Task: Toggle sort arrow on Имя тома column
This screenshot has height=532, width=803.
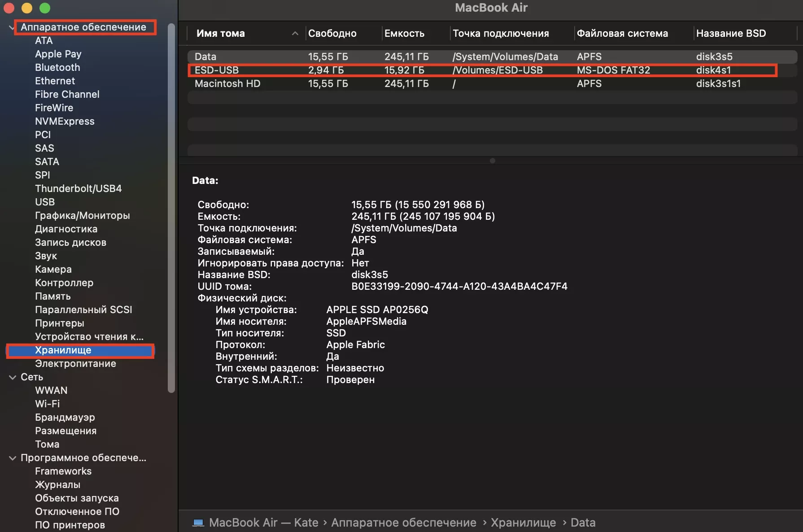Action: [295, 33]
